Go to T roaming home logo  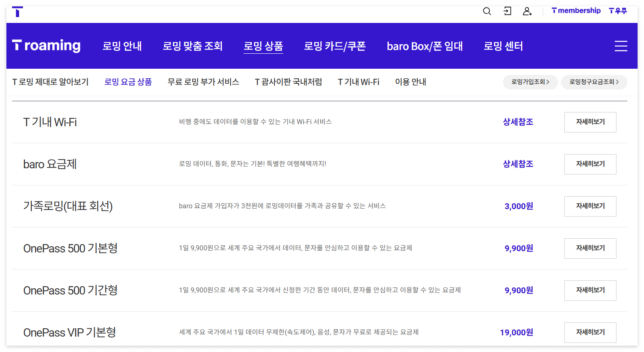(46, 45)
